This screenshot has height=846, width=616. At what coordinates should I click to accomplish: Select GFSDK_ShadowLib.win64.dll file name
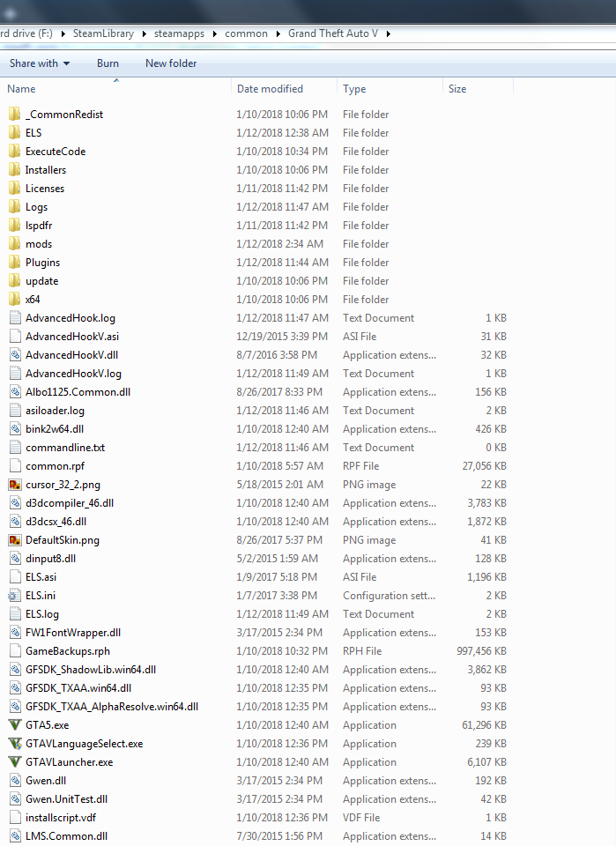pyautogui.click(x=91, y=670)
